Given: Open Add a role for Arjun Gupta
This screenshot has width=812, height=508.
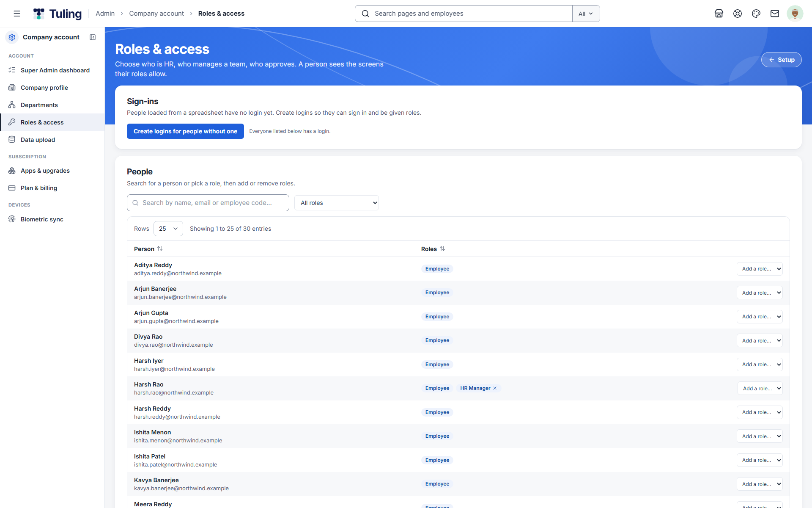Looking at the screenshot, I should click(x=760, y=317).
